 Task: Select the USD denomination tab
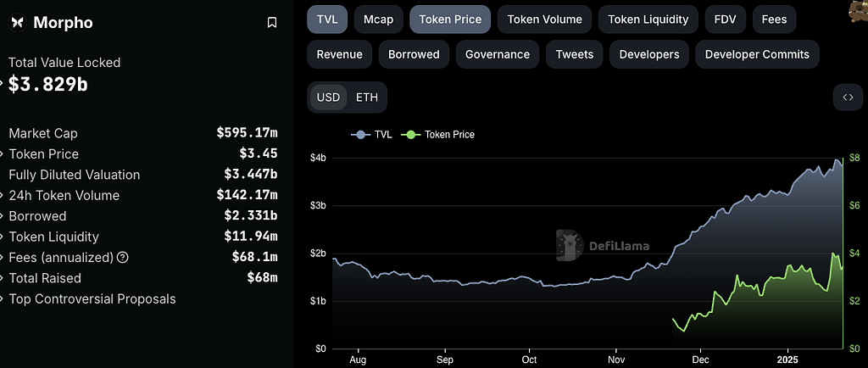tap(328, 98)
